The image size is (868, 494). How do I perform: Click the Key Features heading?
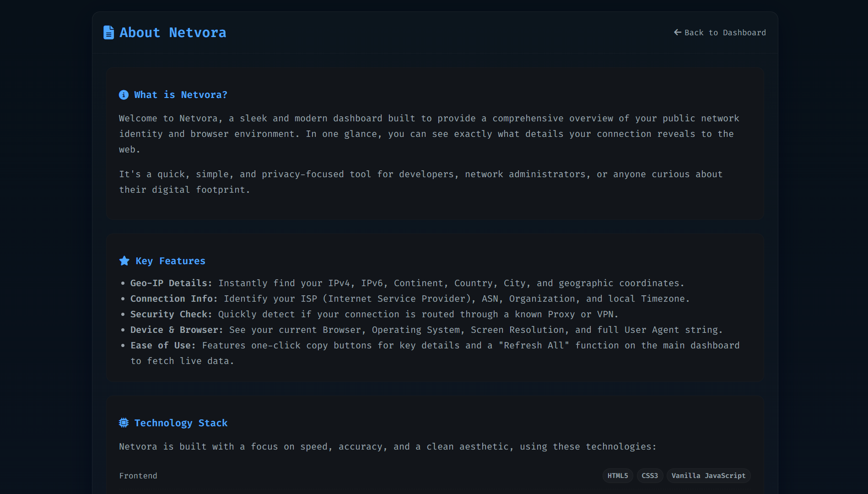pyautogui.click(x=170, y=261)
